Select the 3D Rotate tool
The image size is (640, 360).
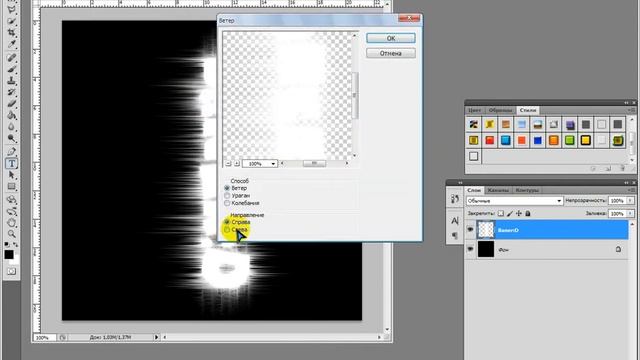coord(11,200)
